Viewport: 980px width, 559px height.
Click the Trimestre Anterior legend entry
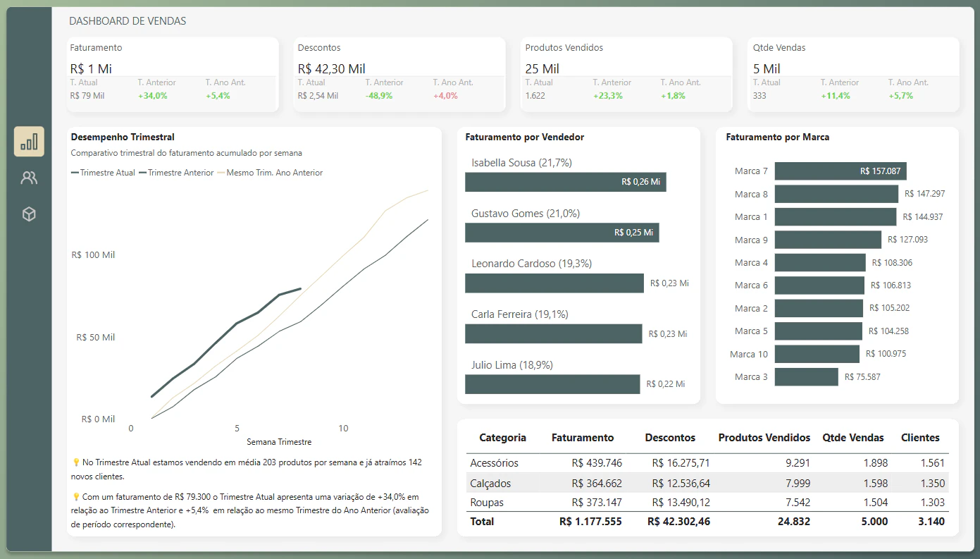(176, 173)
